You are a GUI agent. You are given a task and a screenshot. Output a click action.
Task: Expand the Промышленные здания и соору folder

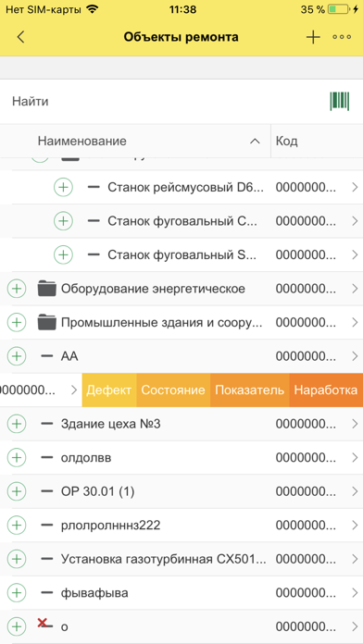tap(17, 322)
